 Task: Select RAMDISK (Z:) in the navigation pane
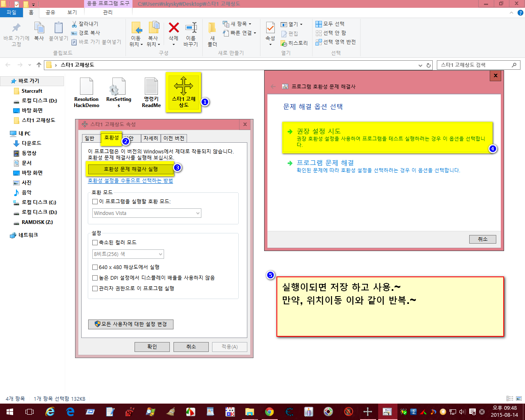37,222
